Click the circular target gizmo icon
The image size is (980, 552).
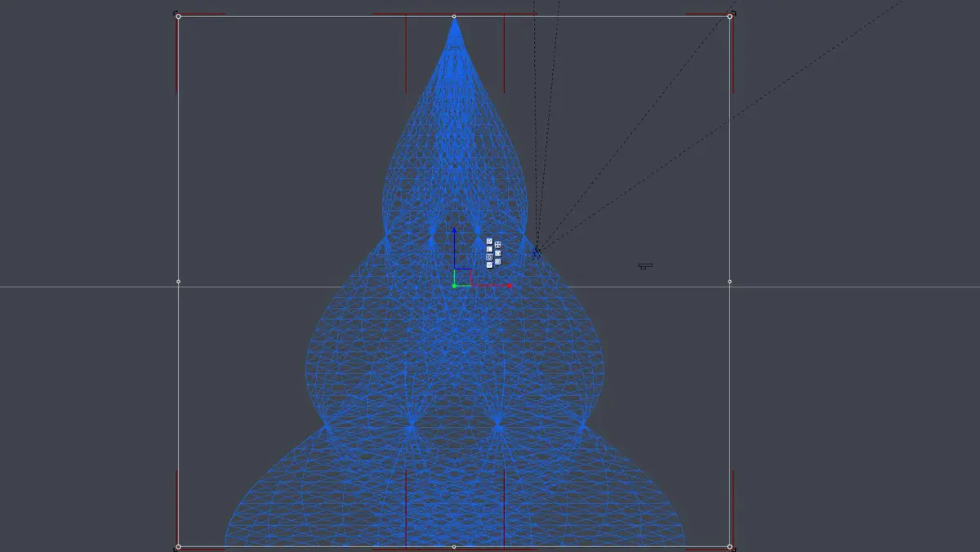[x=489, y=257]
